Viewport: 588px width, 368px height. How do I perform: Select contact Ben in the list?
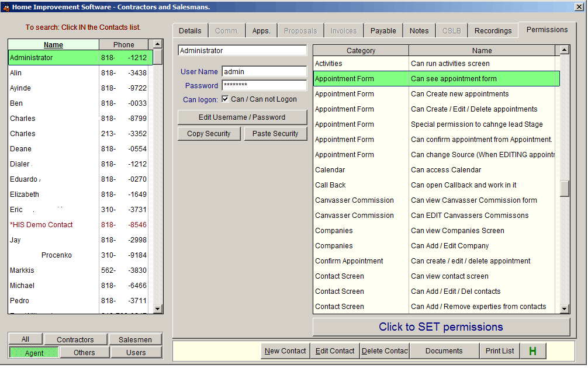tap(81, 103)
